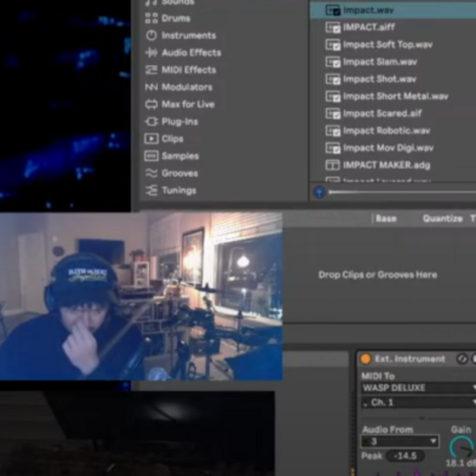
Task: Expand the Ch. 1 channel dropdown
Action: (x=419, y=402)
